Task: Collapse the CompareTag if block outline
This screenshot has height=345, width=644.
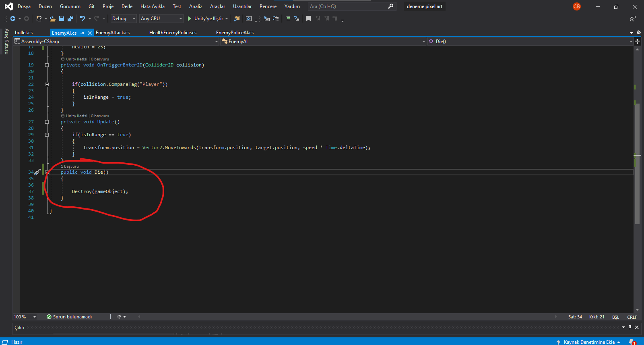Action: 47,84
